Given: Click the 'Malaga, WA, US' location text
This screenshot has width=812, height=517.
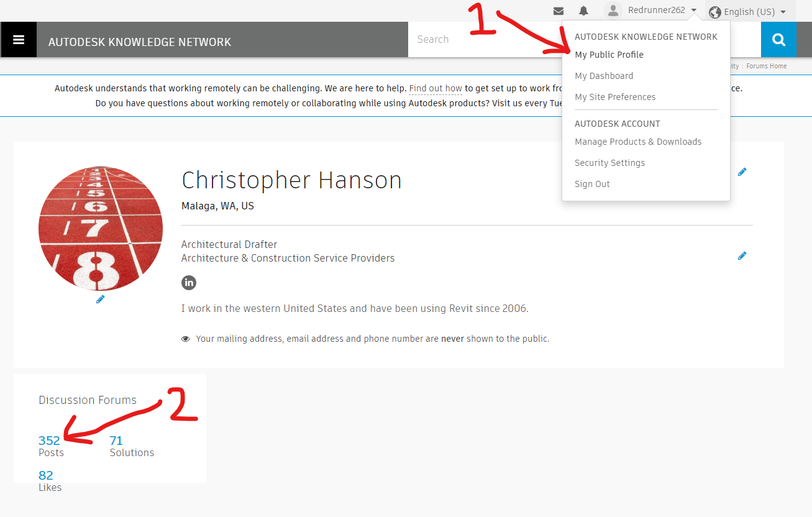Looking at the screenshot, I should click(x=217, y=206).
